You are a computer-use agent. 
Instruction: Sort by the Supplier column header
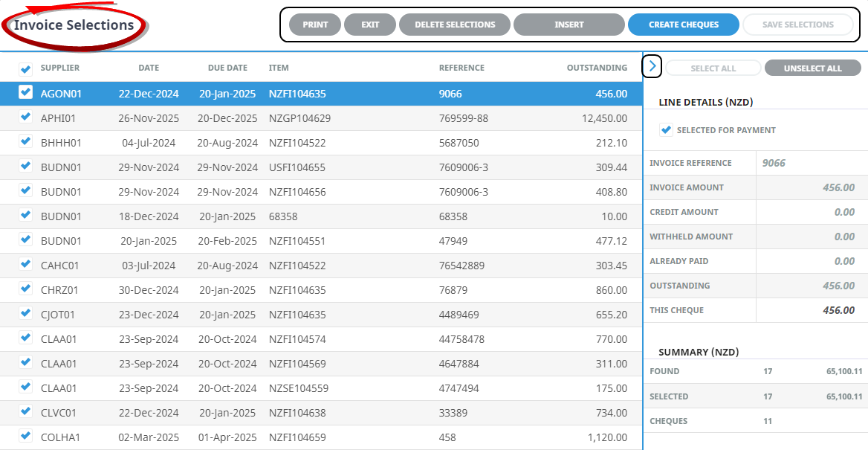pyautogui.click(x=60, y=68)
